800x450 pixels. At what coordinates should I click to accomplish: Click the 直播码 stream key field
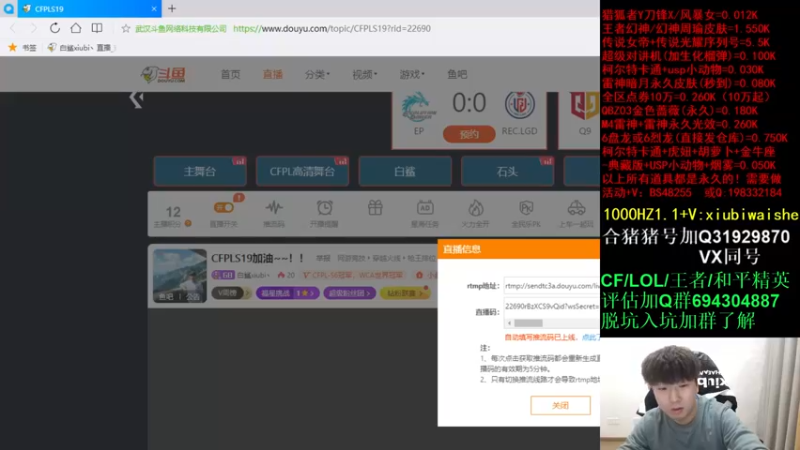(x=552, y=306)
